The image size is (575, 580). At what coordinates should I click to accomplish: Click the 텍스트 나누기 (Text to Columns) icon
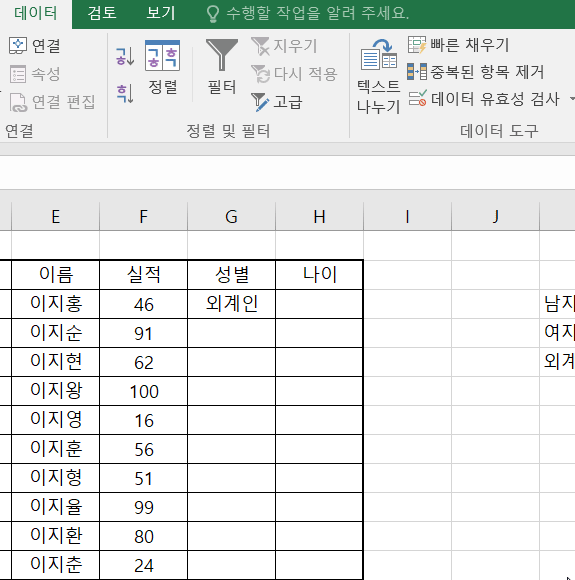click(x=379, y=55)
